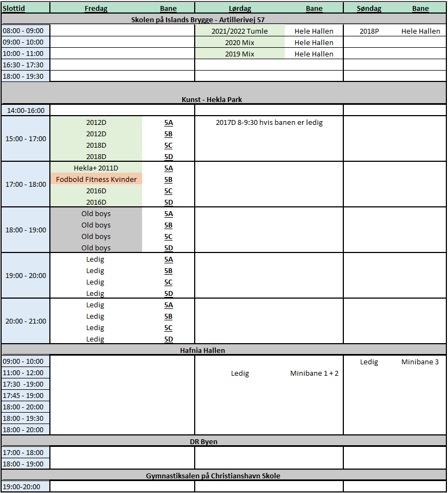Select the Fredag column header

pyautogui.click(x=96, y=9)
